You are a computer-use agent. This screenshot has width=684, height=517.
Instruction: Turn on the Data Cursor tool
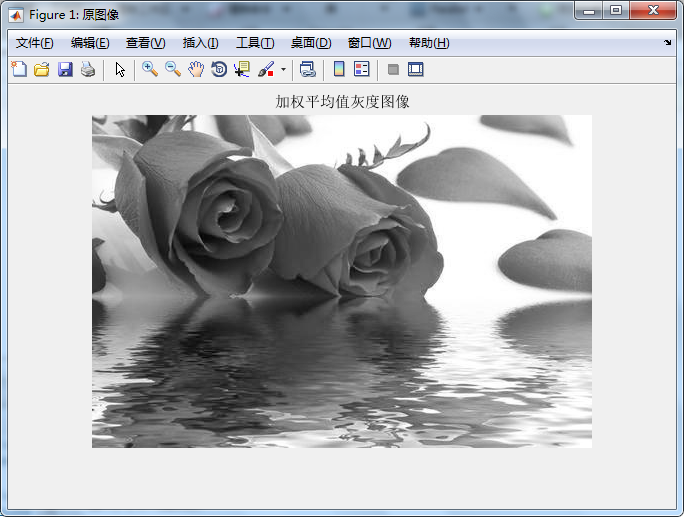tap(242, 69)
